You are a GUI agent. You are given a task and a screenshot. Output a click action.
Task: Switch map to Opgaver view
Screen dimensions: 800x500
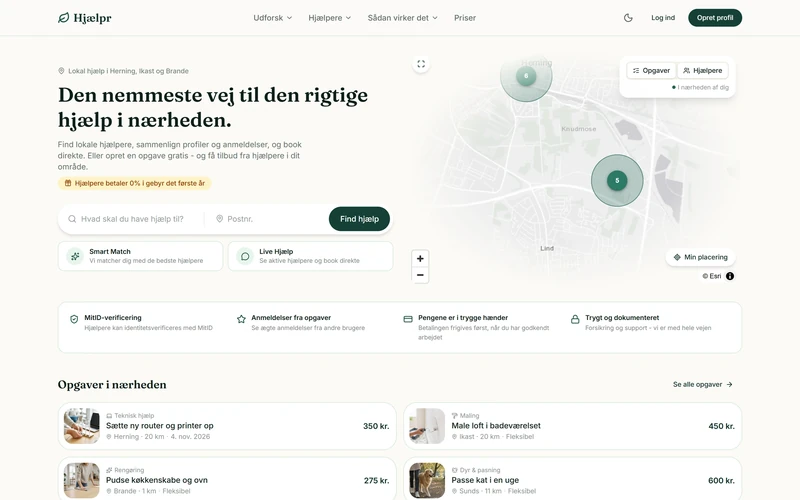[x=651, y=70]
